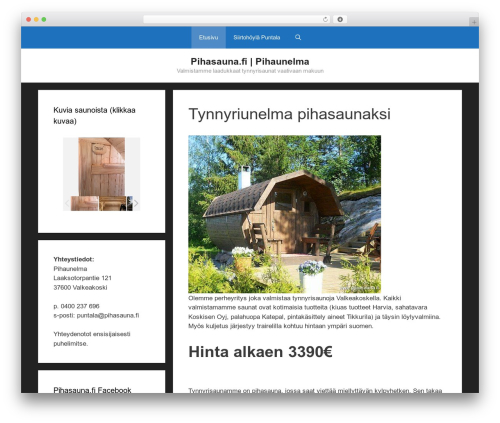Screen dimensions: 500x423
Task: Click the macOS red close window dot
Action: tap(29, 19)
